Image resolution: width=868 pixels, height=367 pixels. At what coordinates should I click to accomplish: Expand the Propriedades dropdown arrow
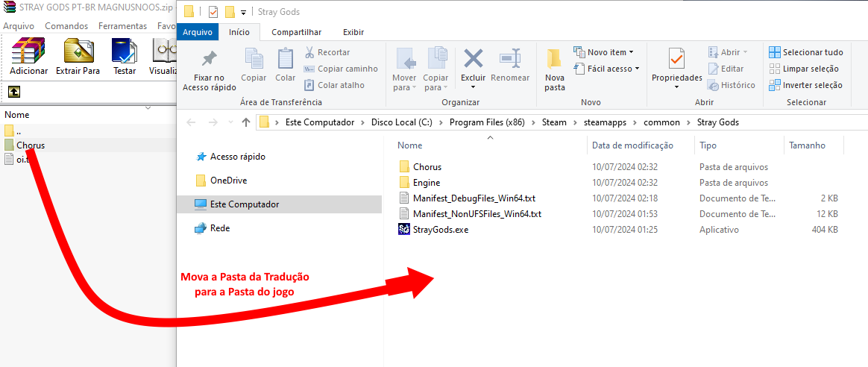click(x=676, y=87)
